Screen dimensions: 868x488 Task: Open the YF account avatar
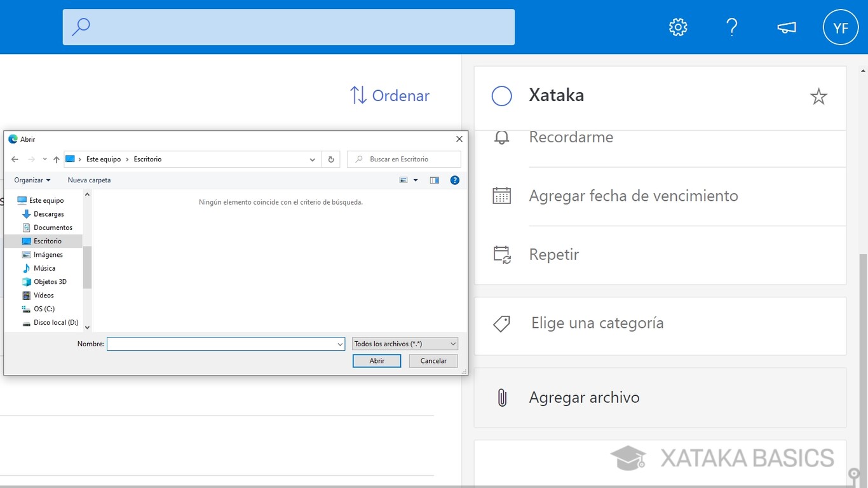[840, 27]
